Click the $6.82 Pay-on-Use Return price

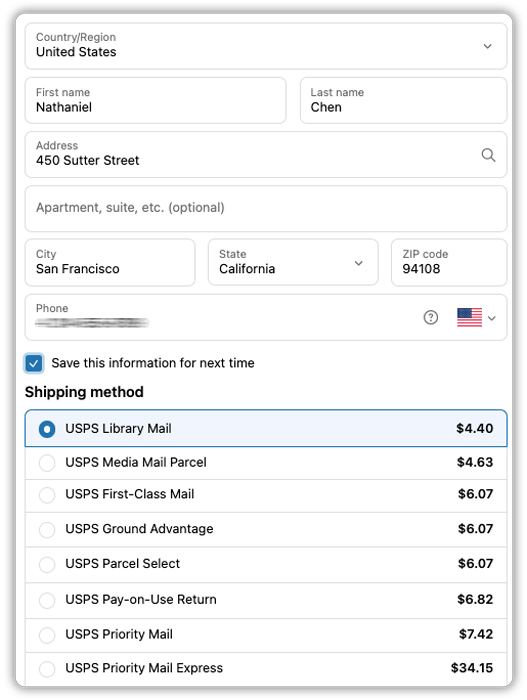coord(475,599)
